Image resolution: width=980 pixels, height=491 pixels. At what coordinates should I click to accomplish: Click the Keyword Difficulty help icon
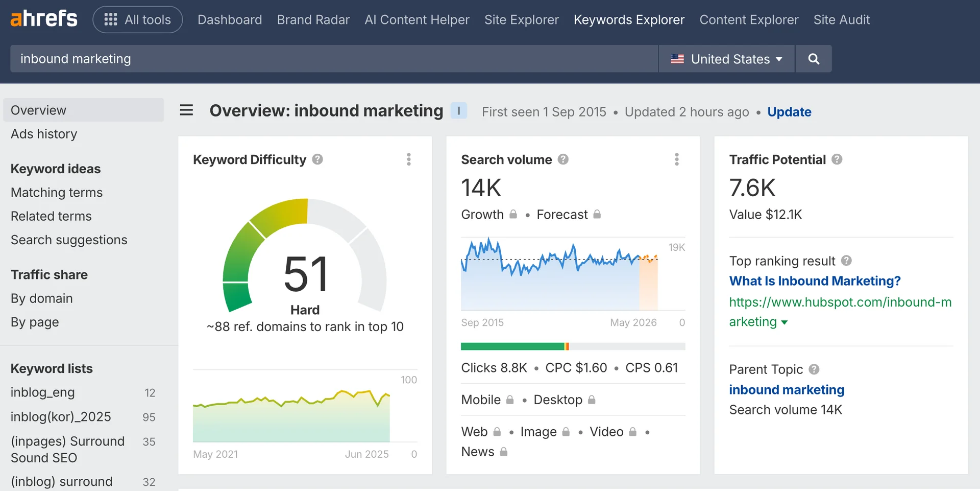click(317, 159)
